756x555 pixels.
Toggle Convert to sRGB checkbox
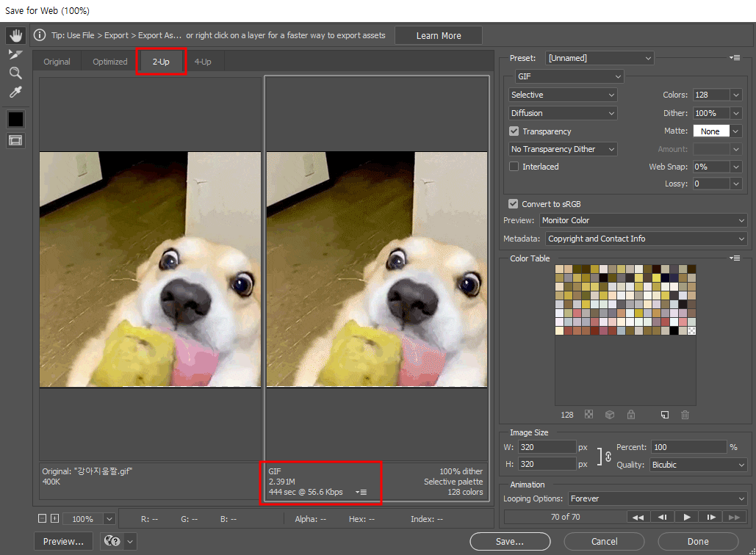513,204
